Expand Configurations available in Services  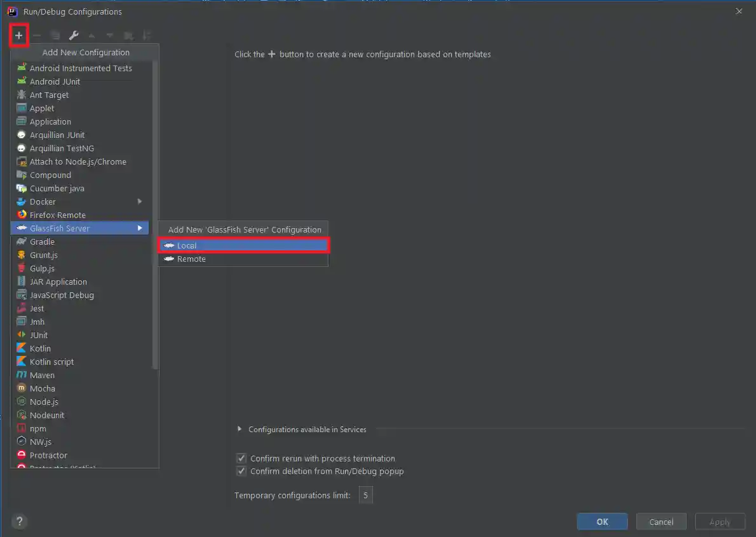pos(240,429)
